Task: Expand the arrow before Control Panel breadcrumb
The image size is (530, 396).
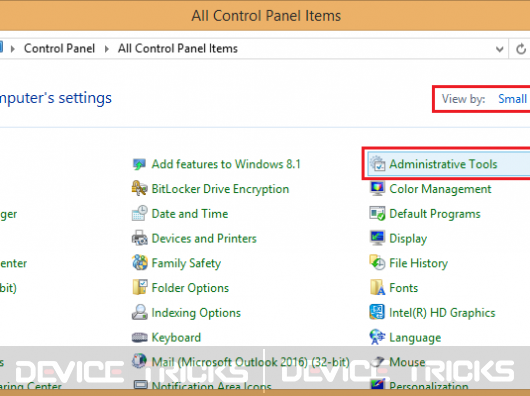Action: 13,49
